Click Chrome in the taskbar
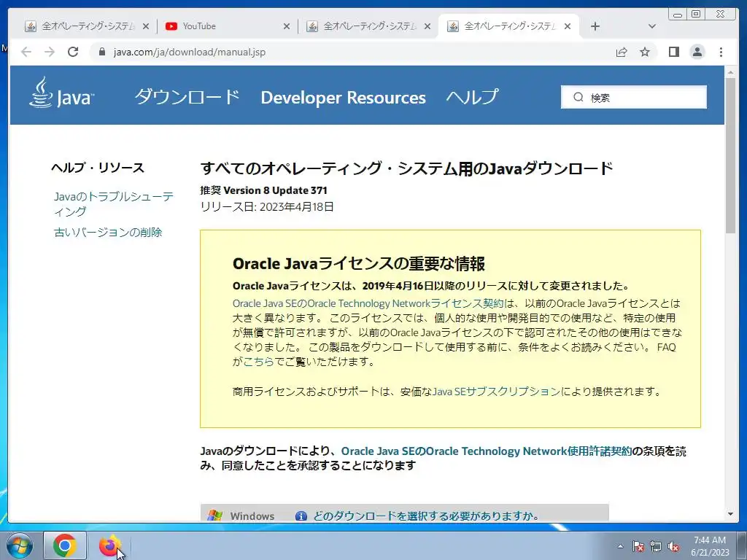 [x=65, y=545]
